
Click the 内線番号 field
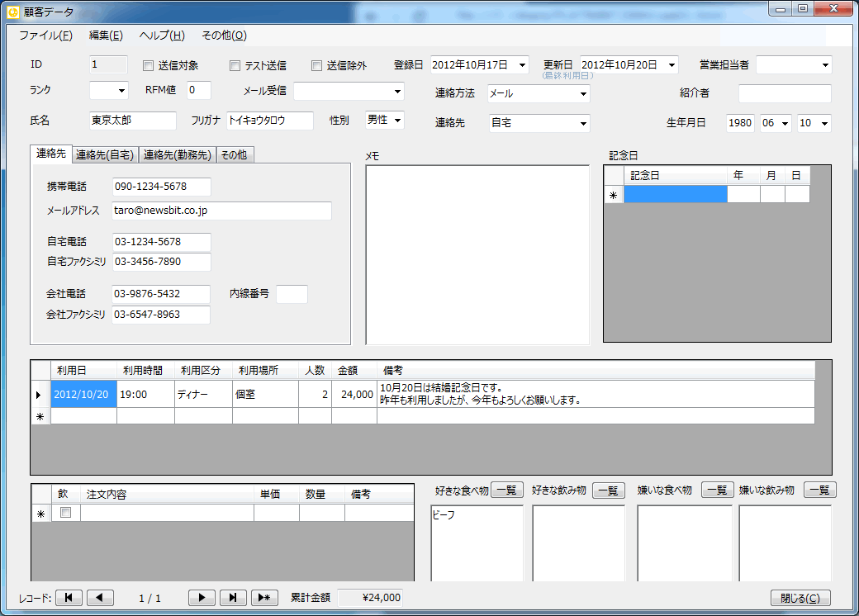pos(292,294)
